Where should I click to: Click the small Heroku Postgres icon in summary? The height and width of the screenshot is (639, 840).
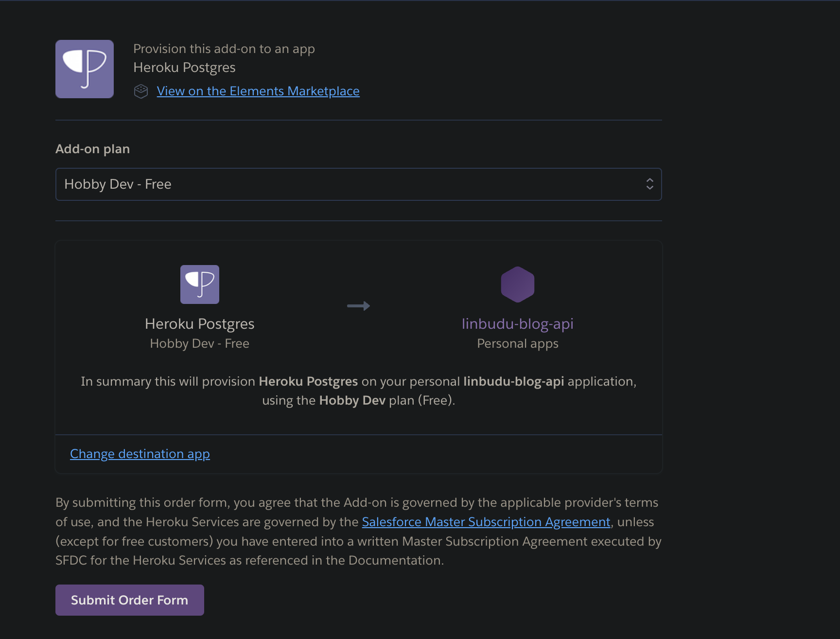coord(199,284)
